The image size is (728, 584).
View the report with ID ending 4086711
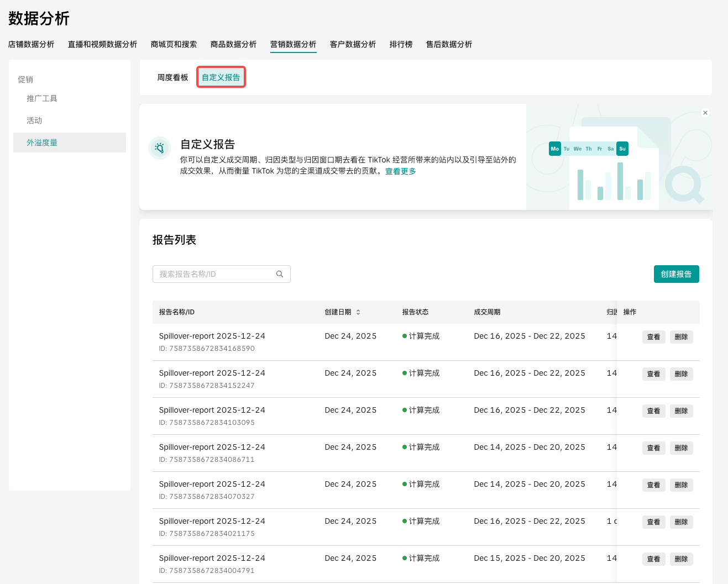coord(653,448)
